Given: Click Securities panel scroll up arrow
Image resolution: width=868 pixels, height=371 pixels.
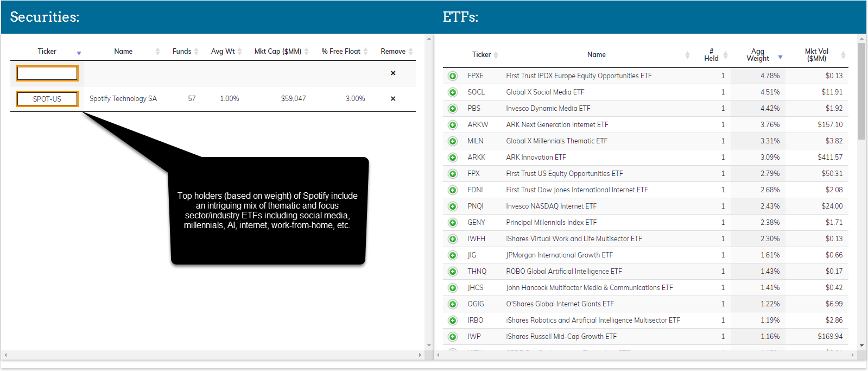Looking at the screenshot, I should point(429,39).
